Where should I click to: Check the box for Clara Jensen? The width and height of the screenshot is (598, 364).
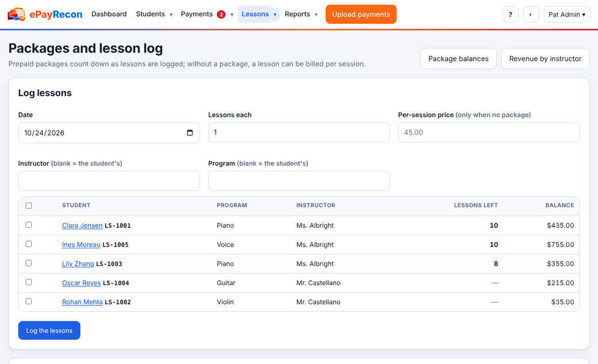pyautogui.click(x=29, y=225)
